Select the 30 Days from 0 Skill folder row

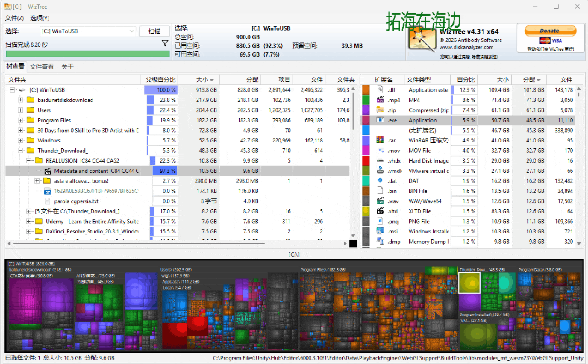(177, 130)
